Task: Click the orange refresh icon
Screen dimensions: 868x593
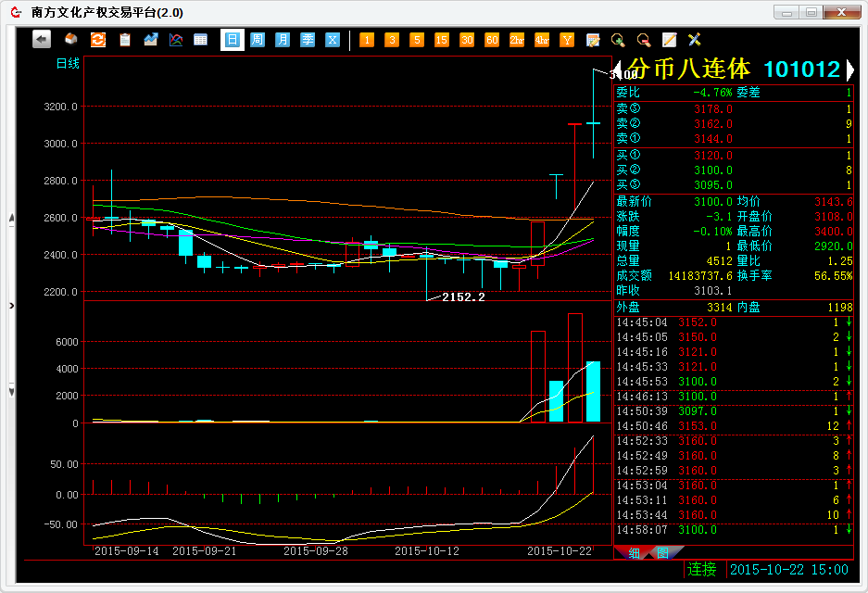Action: click(97, 40)
